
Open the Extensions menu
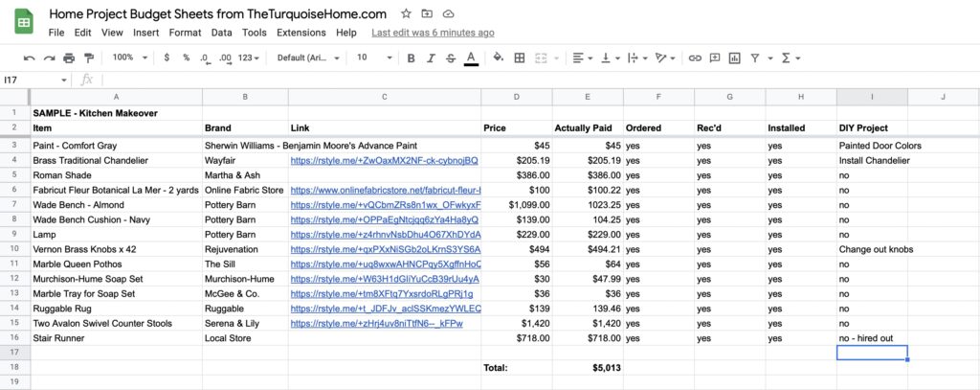point(301,33)
